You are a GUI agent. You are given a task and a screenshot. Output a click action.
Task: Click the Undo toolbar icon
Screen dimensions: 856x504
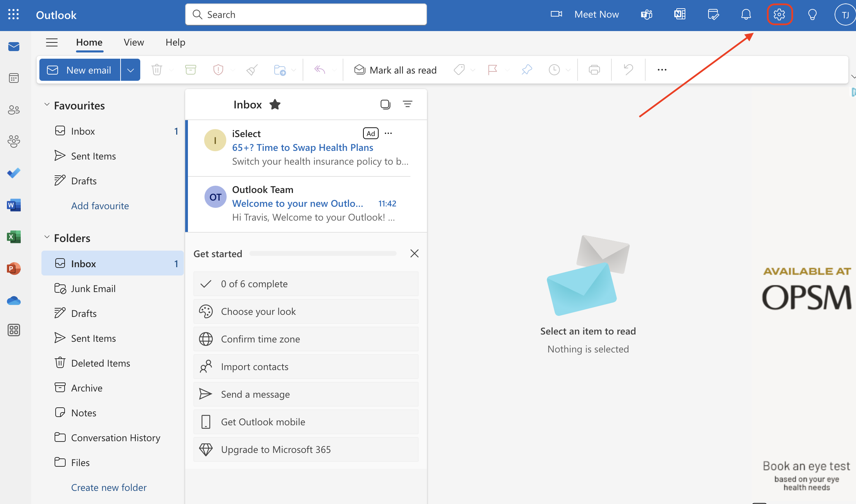click(x=628, y=70)
